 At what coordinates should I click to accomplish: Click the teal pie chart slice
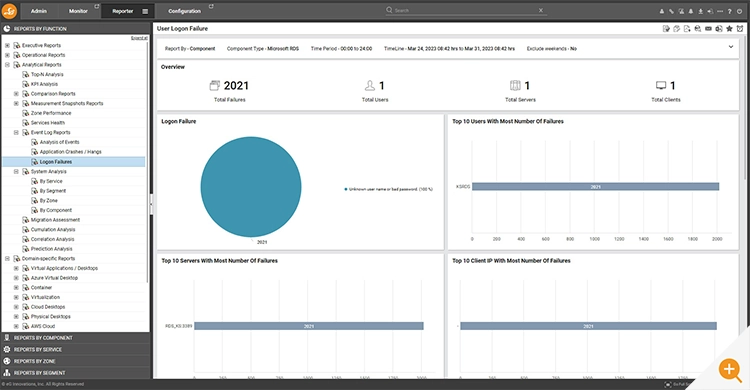(x=251, y=187)
